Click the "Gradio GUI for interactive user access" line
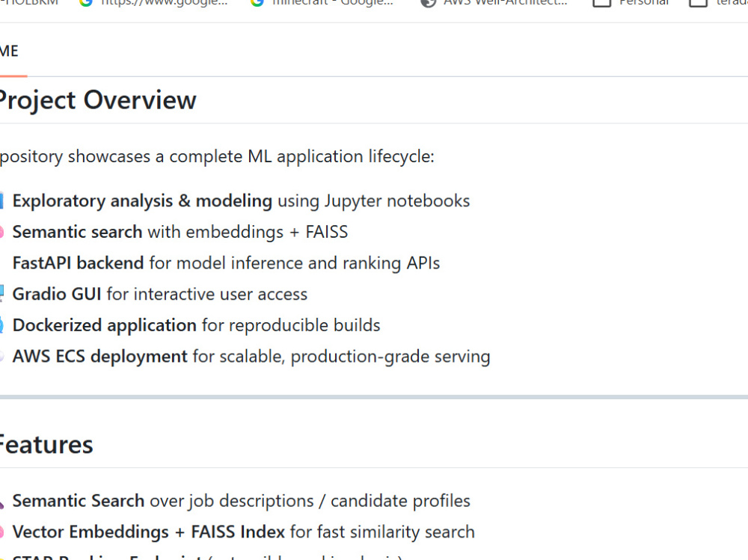This screenshot has height=560, width=748. [x=160, y=294]
